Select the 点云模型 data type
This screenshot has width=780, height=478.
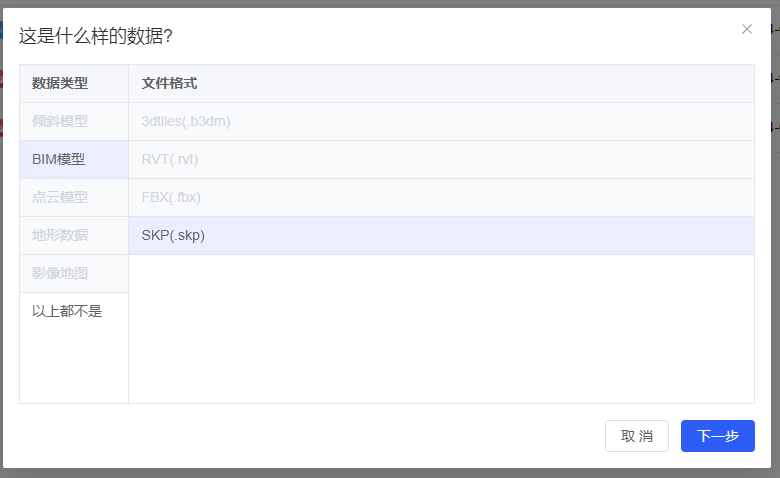pyautogui.click(x=60, y=197)
